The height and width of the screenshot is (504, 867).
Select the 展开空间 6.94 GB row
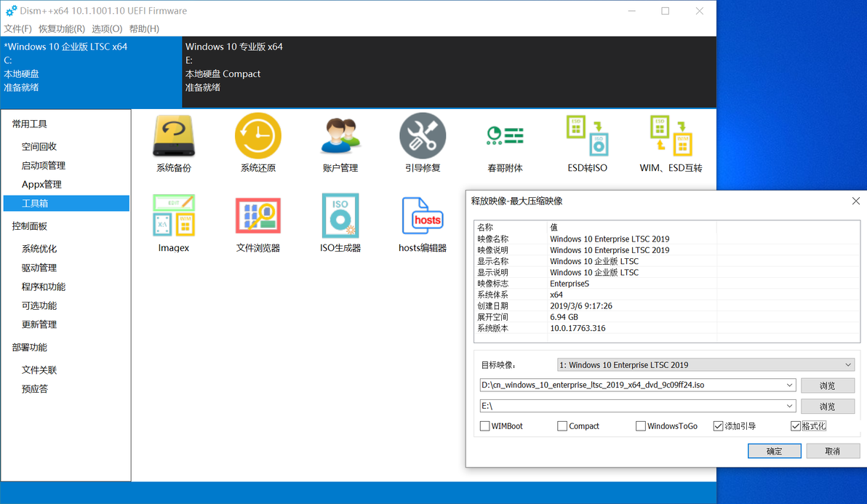(x=666, y=317)
